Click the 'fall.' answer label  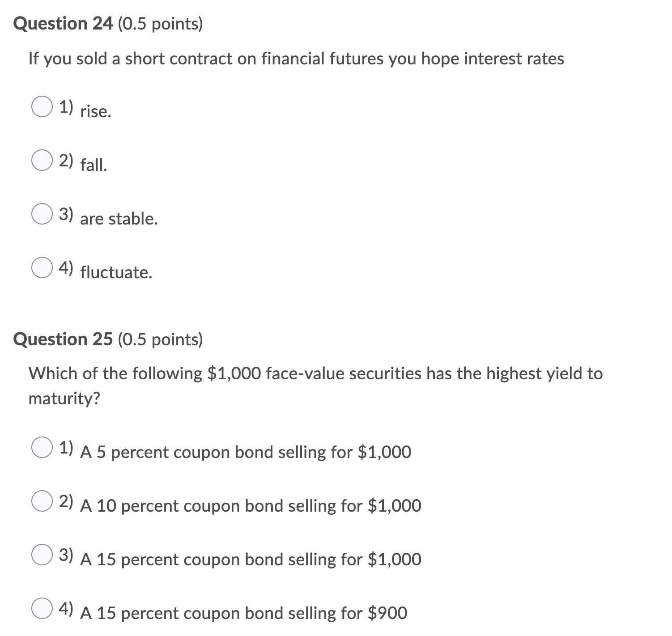93,165
